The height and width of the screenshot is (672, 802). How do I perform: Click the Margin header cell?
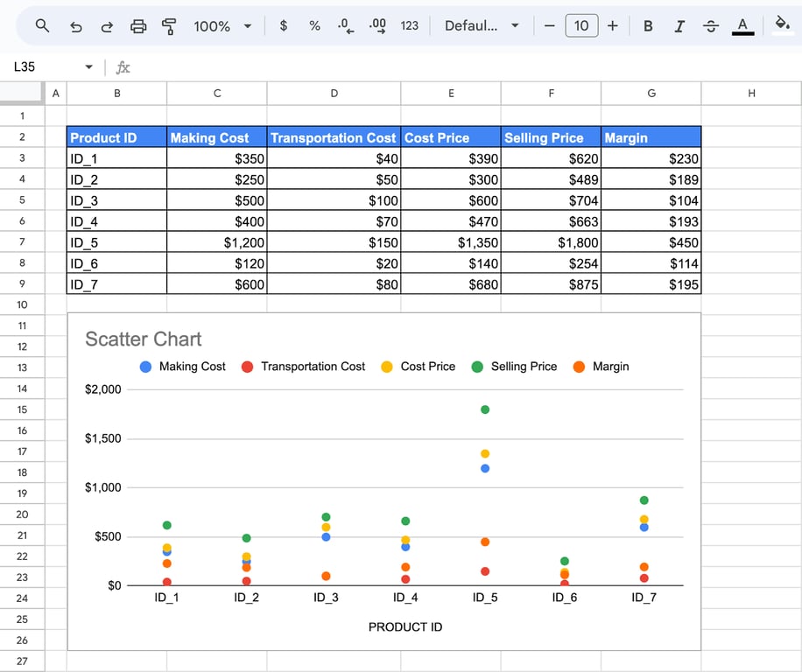click(x=651, y=137)
